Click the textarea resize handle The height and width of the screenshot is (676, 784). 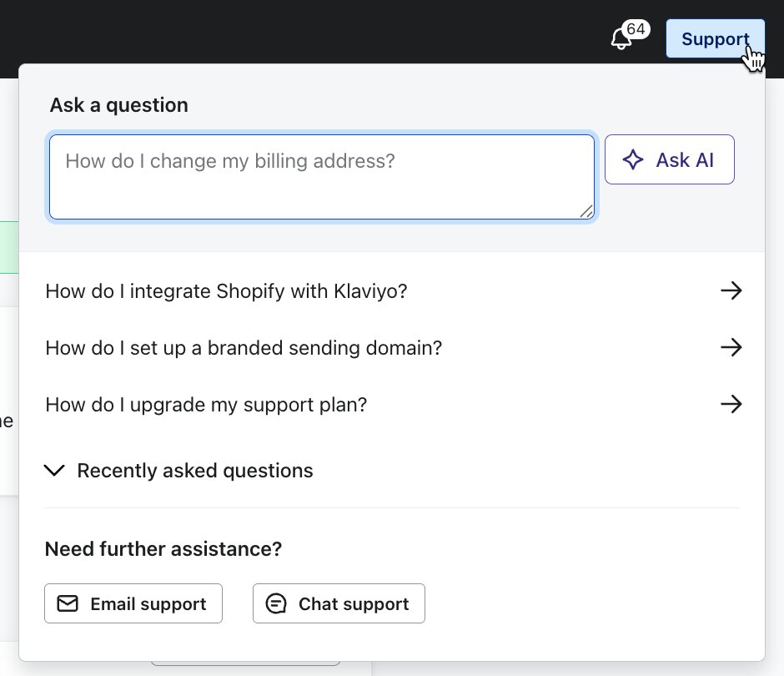(x=586, y=211)
